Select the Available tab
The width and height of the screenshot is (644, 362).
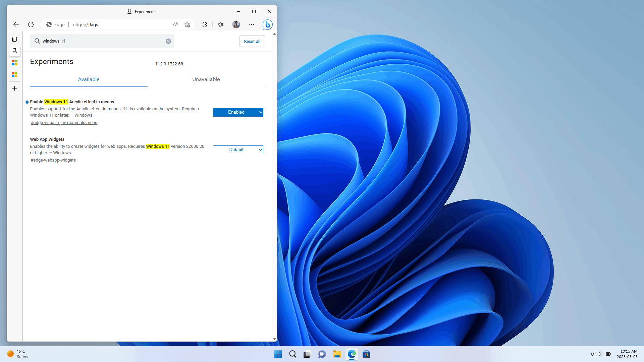pos(89,79)
